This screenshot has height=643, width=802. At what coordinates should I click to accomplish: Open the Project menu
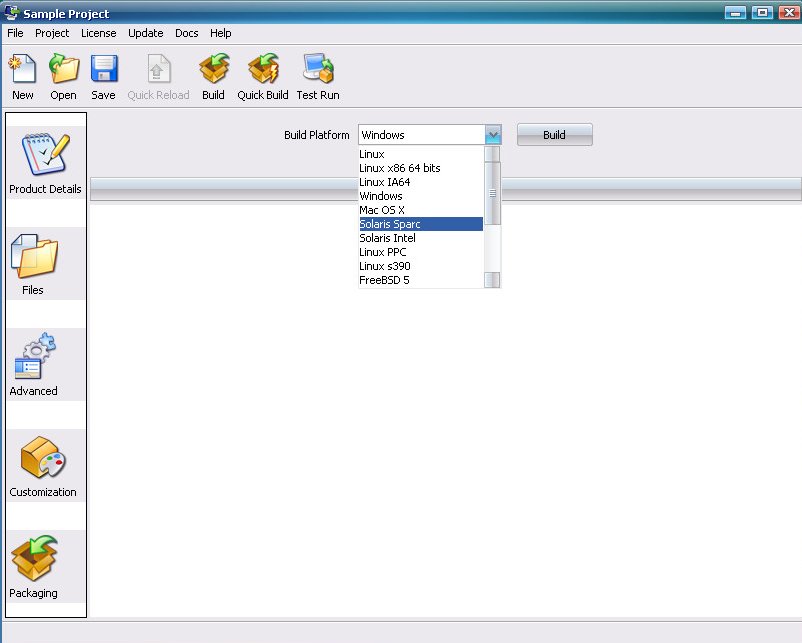click(x=52, y=33)
